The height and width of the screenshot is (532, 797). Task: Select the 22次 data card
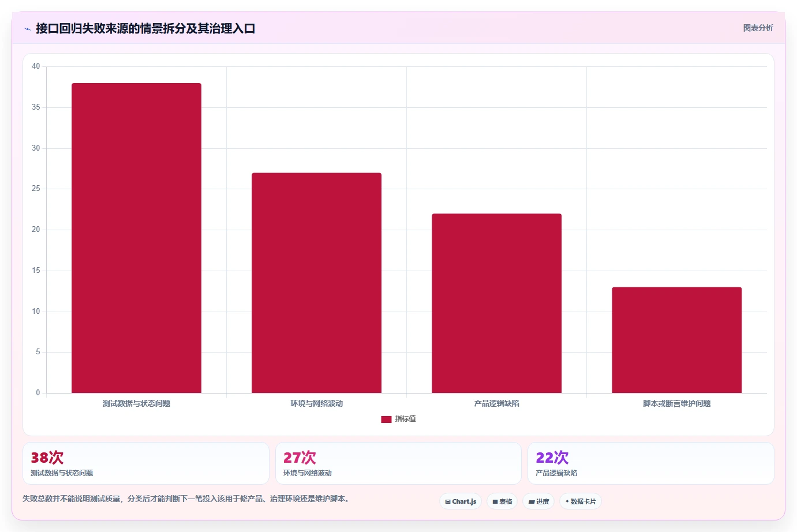(651, 463)
